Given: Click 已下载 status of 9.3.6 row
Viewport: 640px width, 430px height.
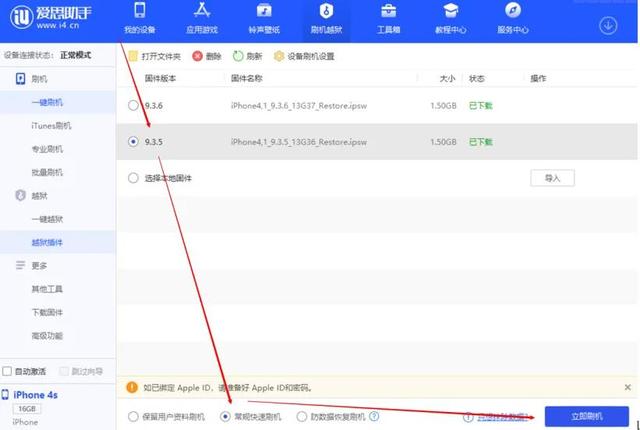Looking at the screenshot, I should click(480, 106).
